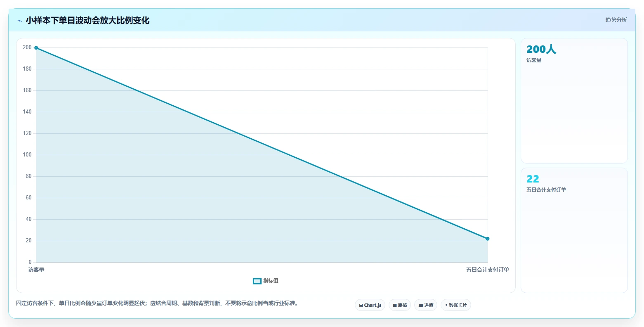
Task: Click the 五日合计支付订单 card caption
Action: pos(546,190)
